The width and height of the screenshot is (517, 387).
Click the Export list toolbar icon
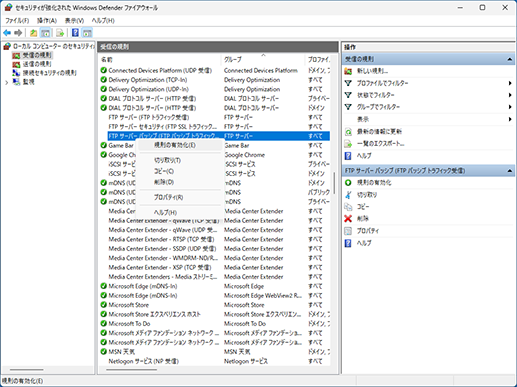(60, 33)
